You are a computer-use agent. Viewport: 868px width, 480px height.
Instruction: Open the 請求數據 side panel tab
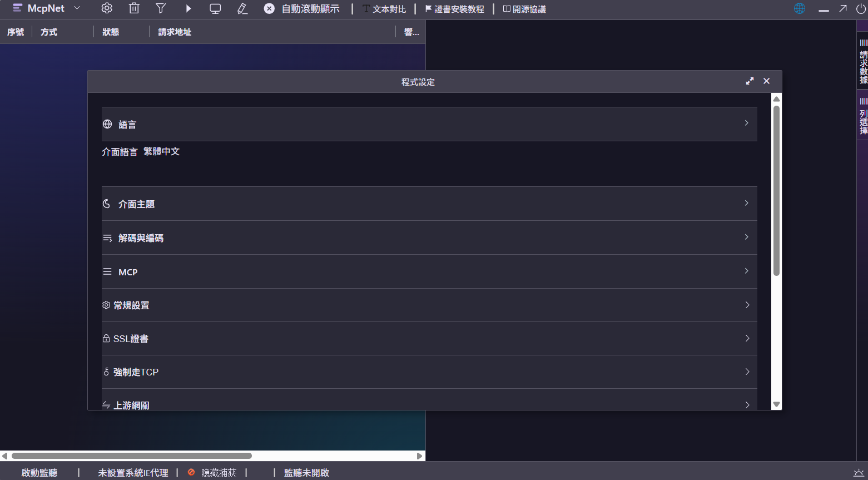[863, 61]
